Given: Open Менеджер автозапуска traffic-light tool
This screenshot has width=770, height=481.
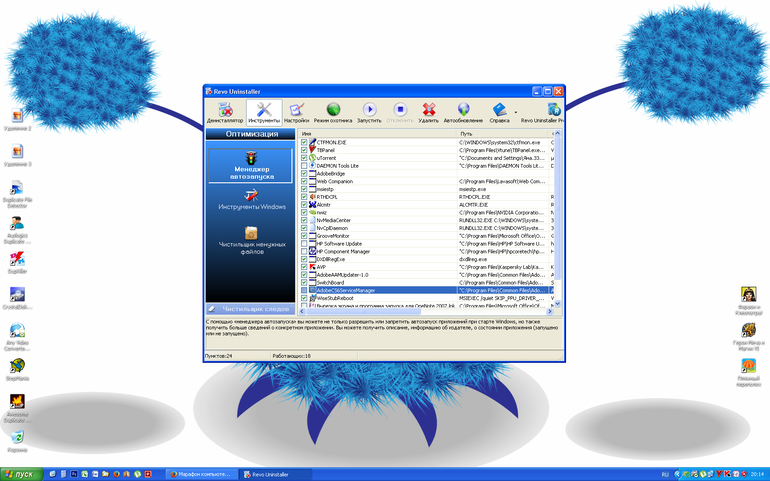Looking at the screenshot, I should pos(251,166).
